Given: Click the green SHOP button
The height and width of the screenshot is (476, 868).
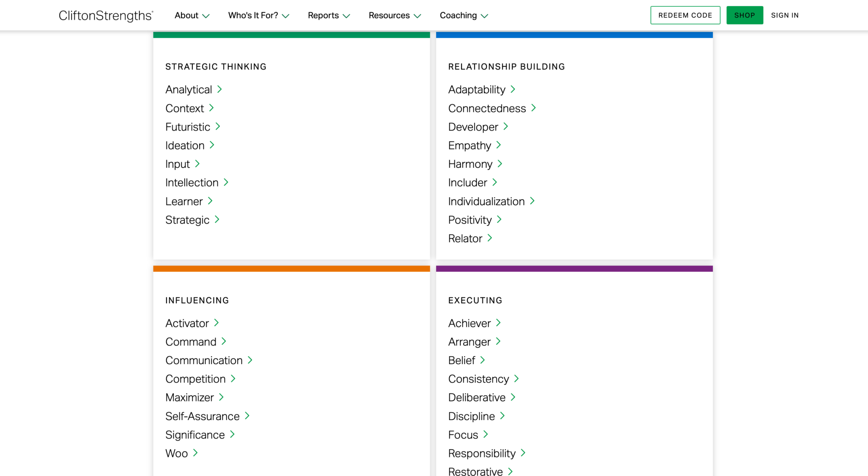Looking at the screenshot, I should pos(745,15).
